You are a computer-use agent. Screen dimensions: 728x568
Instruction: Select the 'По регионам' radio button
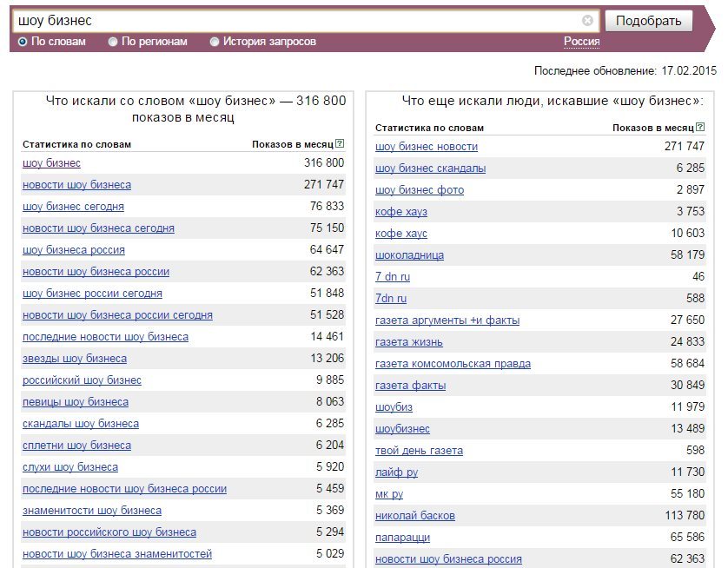pyautogui.click(x=112, y=42)
